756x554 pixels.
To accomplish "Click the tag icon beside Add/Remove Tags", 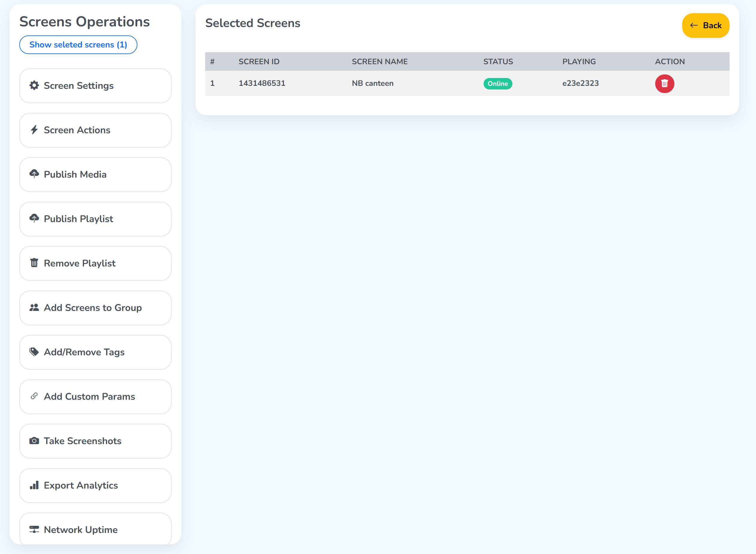I will point(34,352).
